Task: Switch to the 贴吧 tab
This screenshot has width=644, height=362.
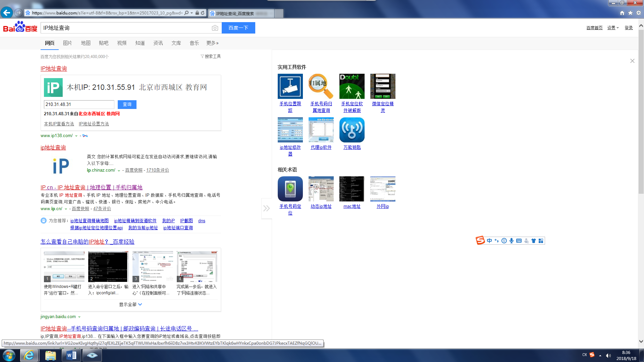Action: 104,43
